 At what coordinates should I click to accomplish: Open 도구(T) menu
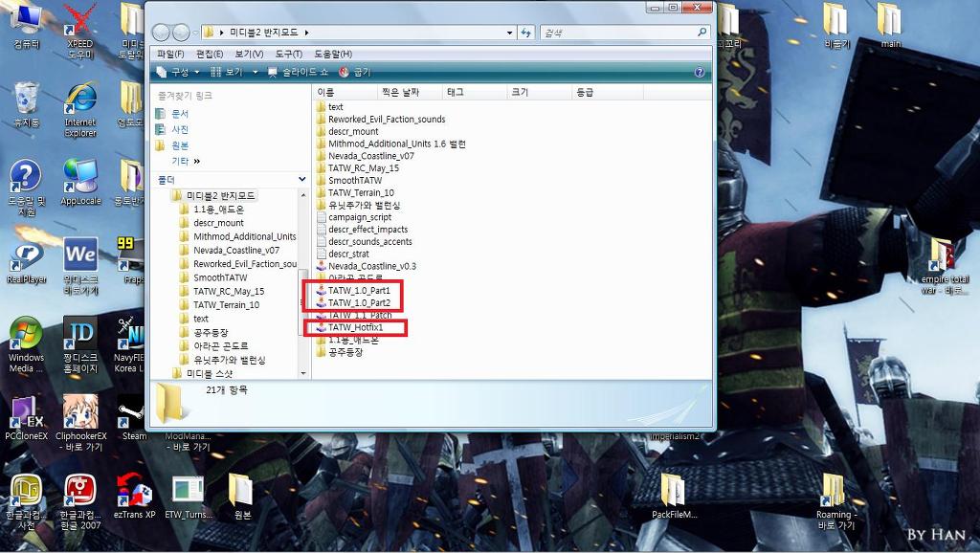pos(288,54)
